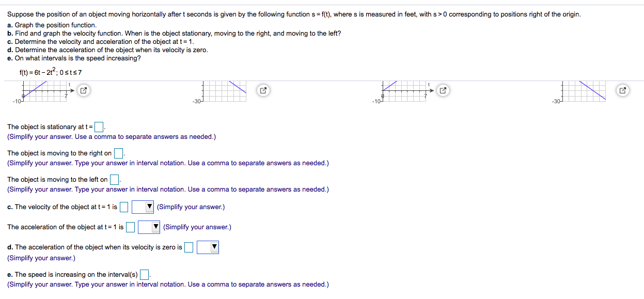
Task: Click the moving-left interval answer box
Action: coord(115,179)
